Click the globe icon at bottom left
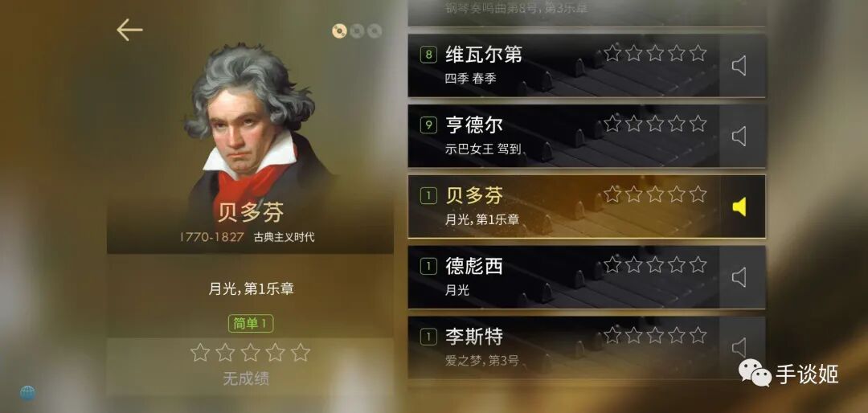The image size is (868, 413). [27, 393]
